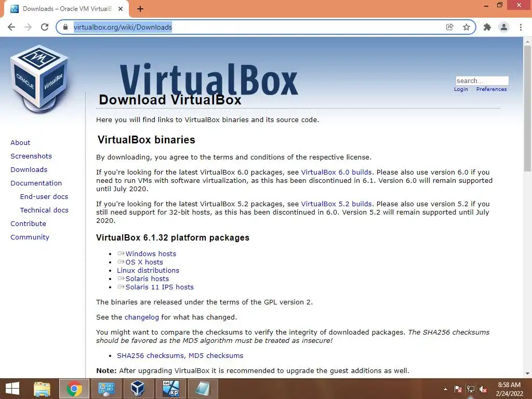The height and width of the screenshot is (399, 532).
Task: Go to Contribute in the sidebar
Action: pos(28,224)
